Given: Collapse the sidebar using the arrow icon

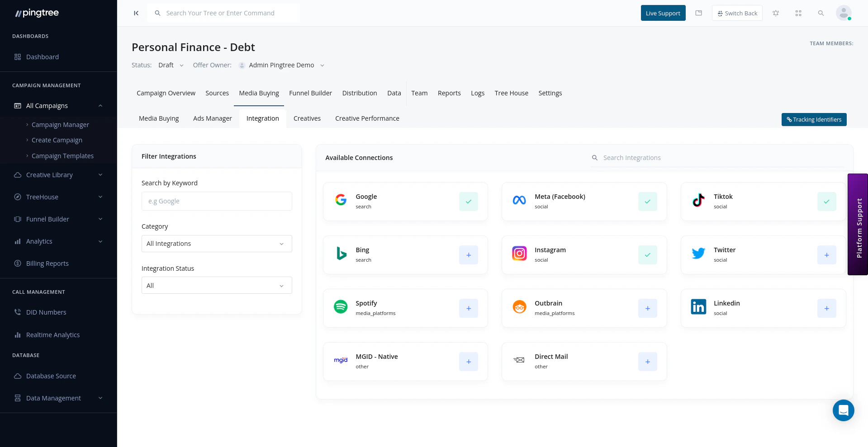Looking at the screenshot, I should pos(136,13).
